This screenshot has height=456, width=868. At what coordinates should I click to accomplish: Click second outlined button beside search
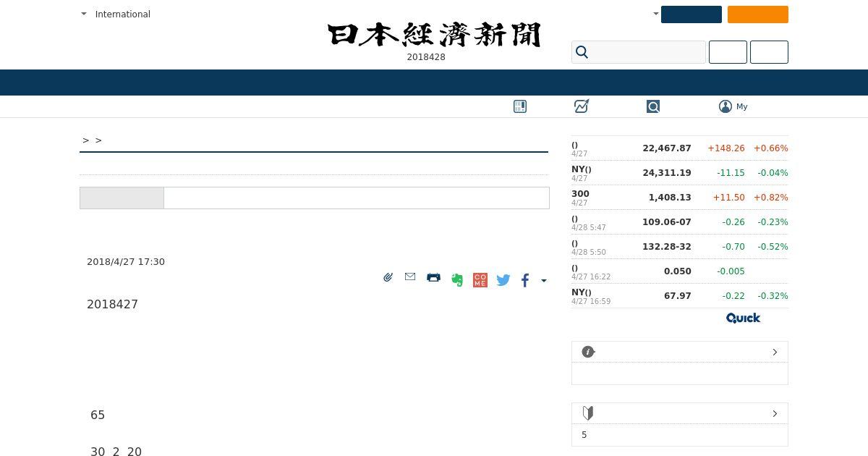(x=769, y=52)
